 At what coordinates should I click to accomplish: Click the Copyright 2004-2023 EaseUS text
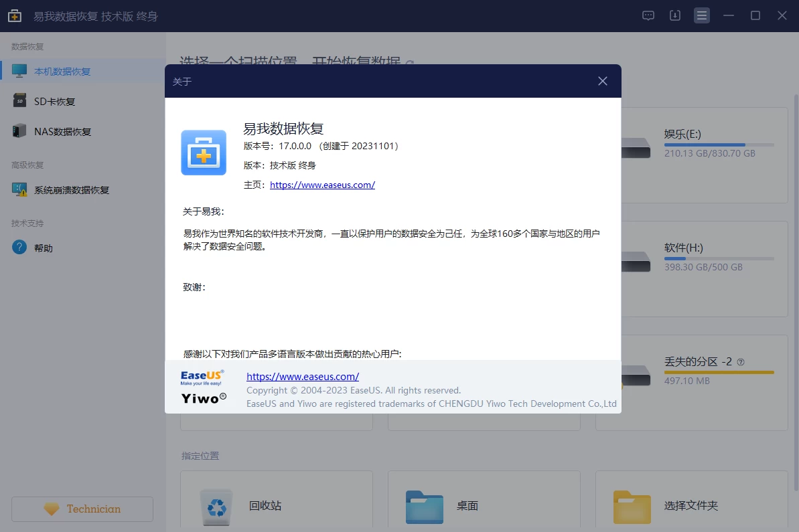(354, 391)
